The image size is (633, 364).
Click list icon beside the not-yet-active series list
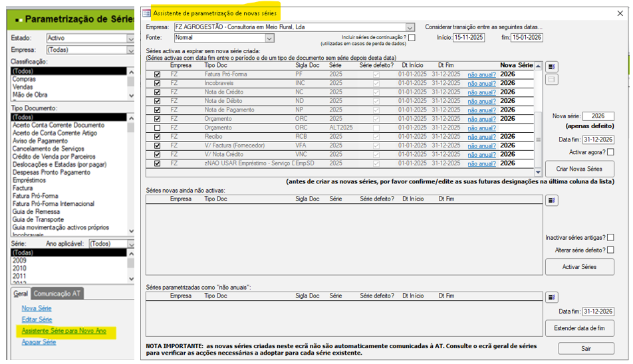coord(552,201)
